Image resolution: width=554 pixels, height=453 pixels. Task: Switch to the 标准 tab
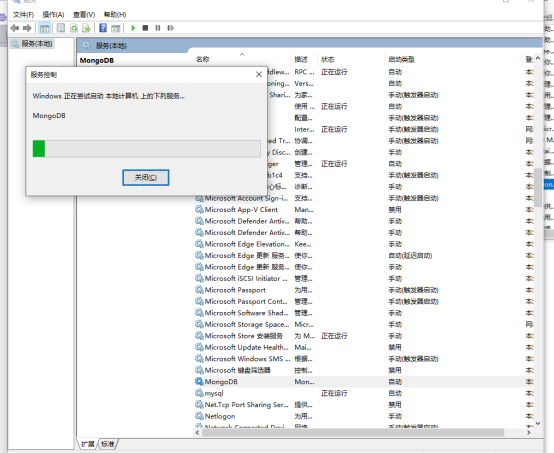[108, 444]
